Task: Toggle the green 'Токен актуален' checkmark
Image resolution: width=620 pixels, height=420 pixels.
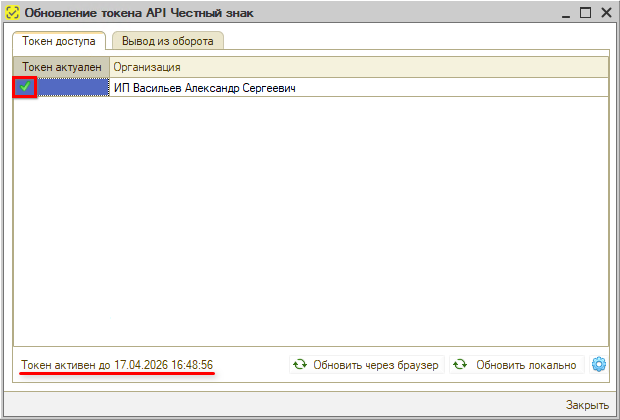Action: [25, 88]
